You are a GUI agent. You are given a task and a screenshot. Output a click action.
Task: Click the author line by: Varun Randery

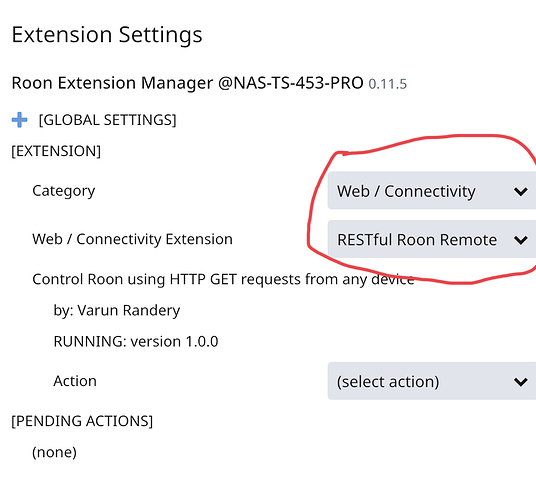click(x=117, y=311)
